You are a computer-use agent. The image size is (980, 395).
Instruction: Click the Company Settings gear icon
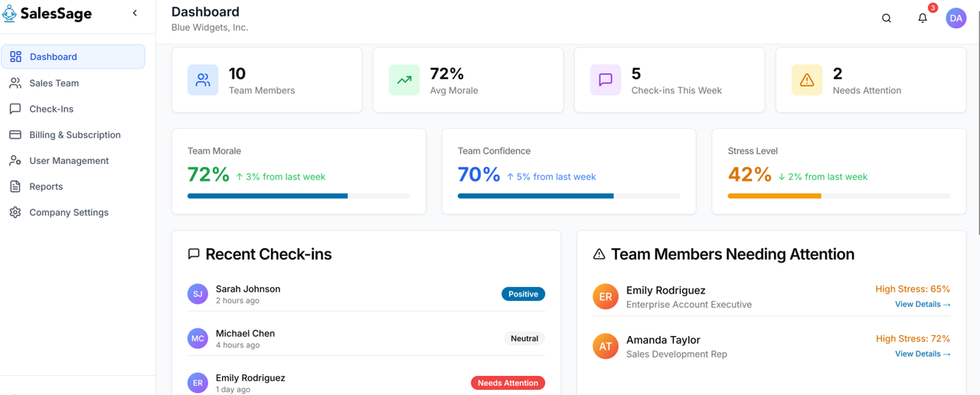(x=15, y=213)
